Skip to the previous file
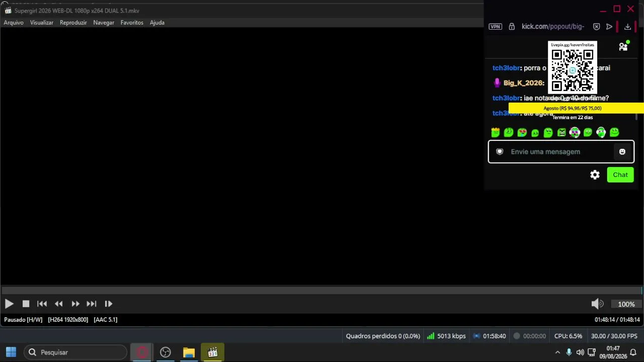This screenshot has width=644, height=362. click(x=42, y=304)
